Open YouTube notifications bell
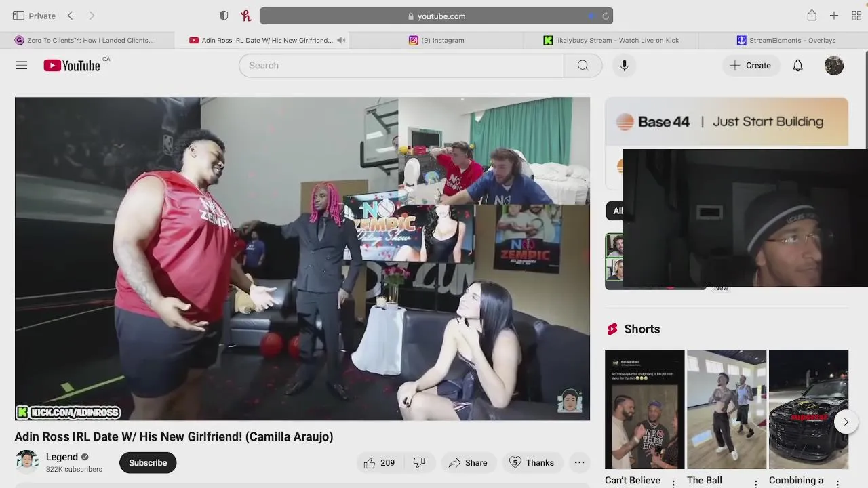This screenshot has height=488, width=868. 797,65
